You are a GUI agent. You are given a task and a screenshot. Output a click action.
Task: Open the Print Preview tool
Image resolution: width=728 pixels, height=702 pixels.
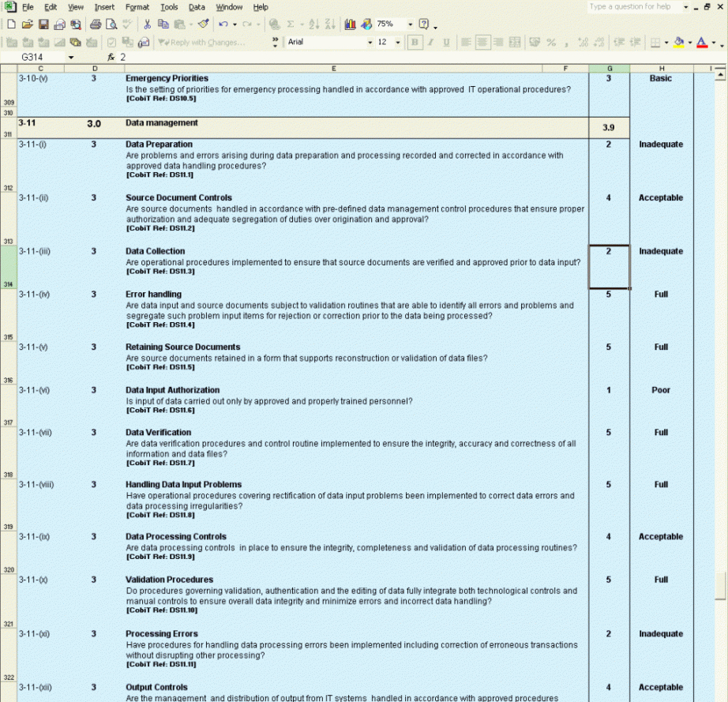click(111, 24)
